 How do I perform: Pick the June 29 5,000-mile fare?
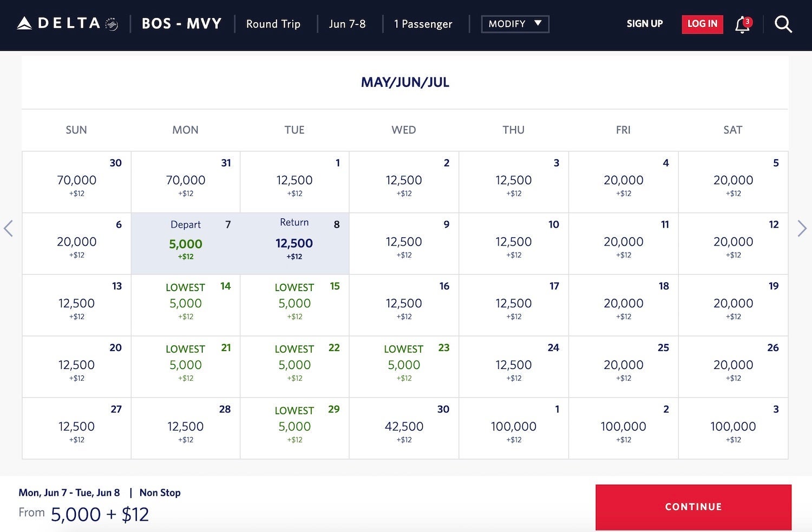coord(294,428)
